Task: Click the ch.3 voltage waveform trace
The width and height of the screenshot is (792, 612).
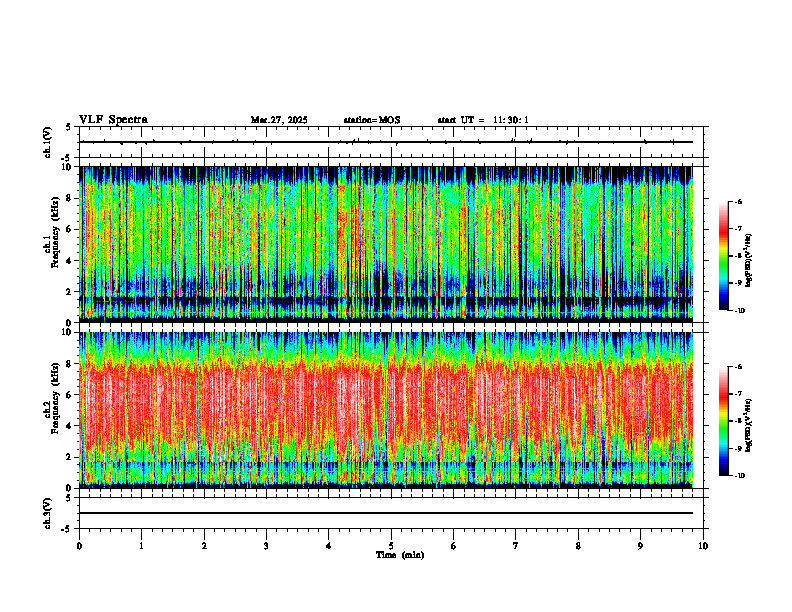Action: pyautogui.click(x=386, y=513)
